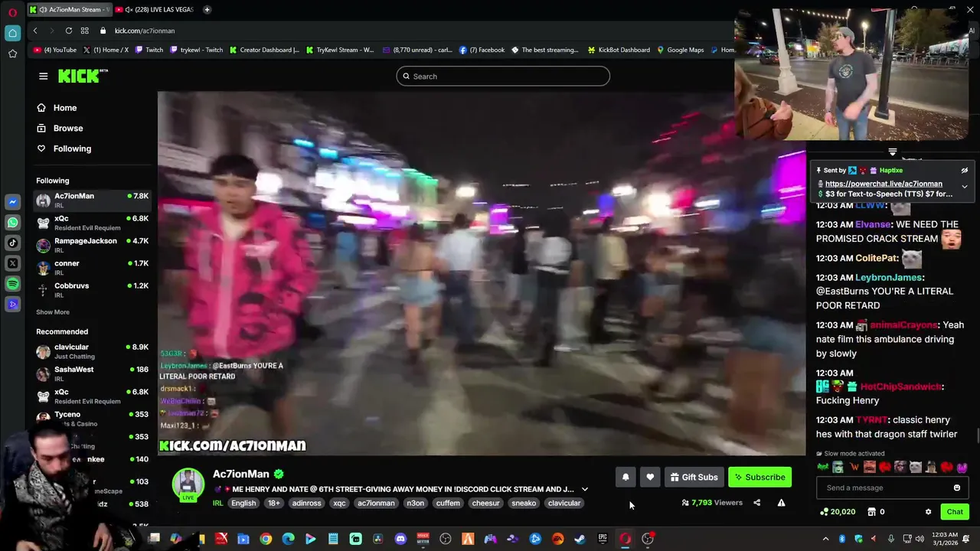
Task: Expand Following list with Show More
Action: (x=53, y=312)
